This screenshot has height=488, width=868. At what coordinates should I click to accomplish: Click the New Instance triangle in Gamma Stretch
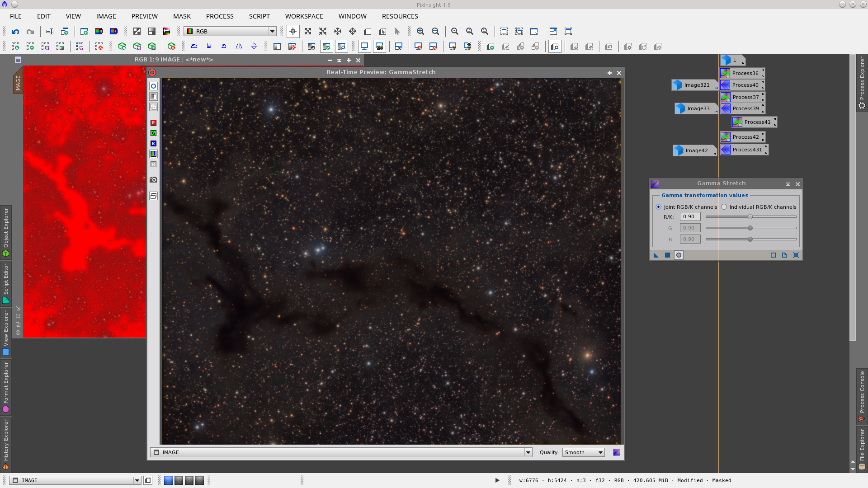(x=656, y=255)
